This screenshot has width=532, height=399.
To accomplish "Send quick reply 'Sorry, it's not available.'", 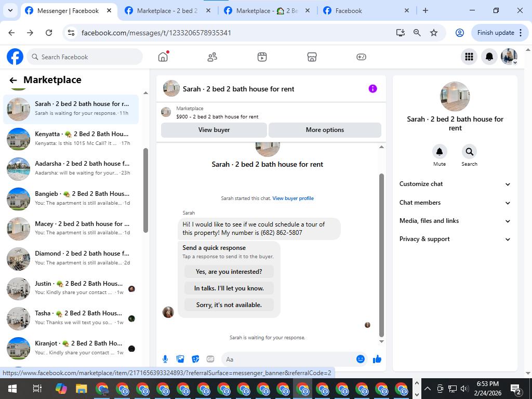I will coord(229,305).
